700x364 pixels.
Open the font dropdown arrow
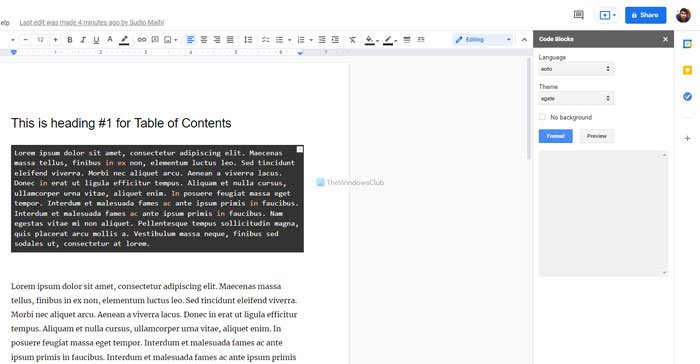pos(12,40)
